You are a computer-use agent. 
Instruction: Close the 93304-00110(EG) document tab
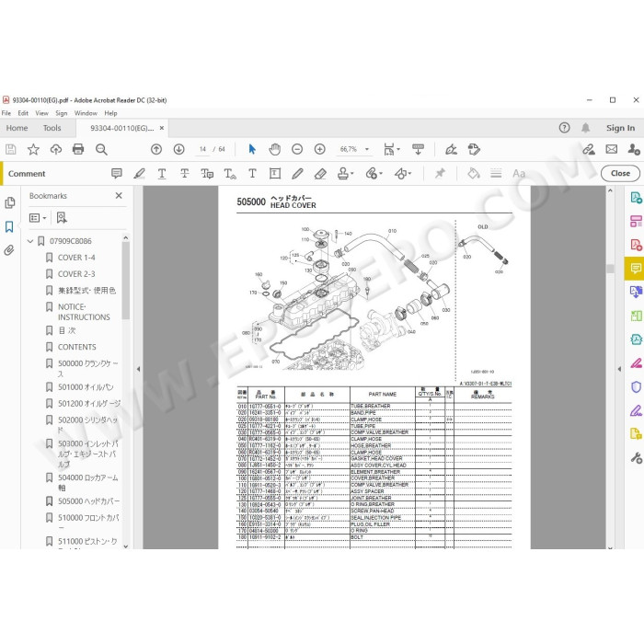point(162,128)
